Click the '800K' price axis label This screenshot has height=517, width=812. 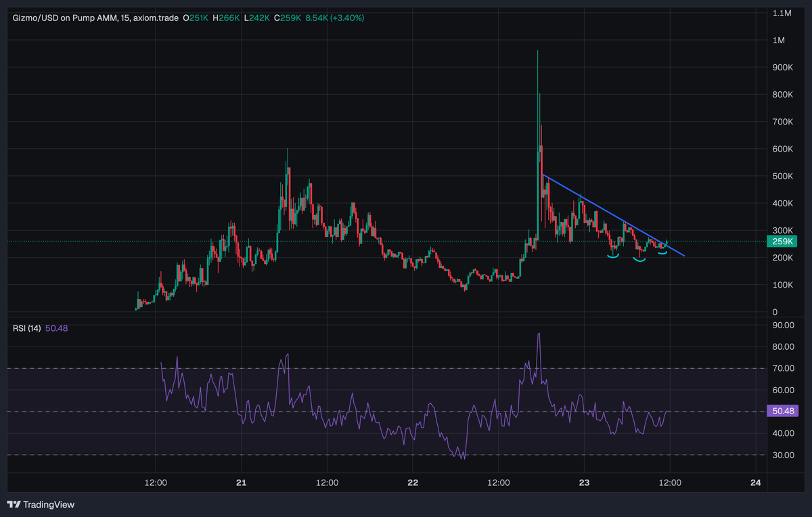782,94
